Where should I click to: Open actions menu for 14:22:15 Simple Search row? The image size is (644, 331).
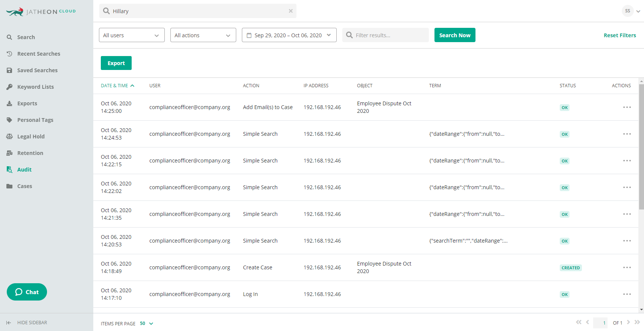click(x=627, y=161)
